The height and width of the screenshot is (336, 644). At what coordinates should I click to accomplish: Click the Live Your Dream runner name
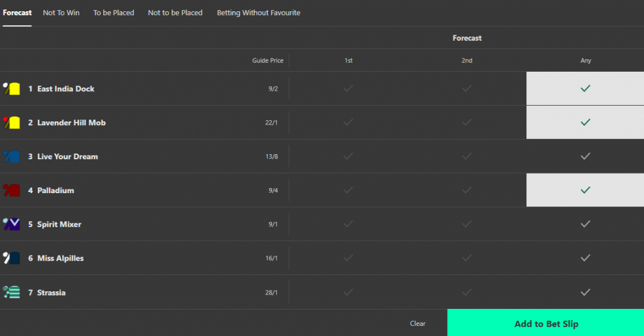coord(67,157)
